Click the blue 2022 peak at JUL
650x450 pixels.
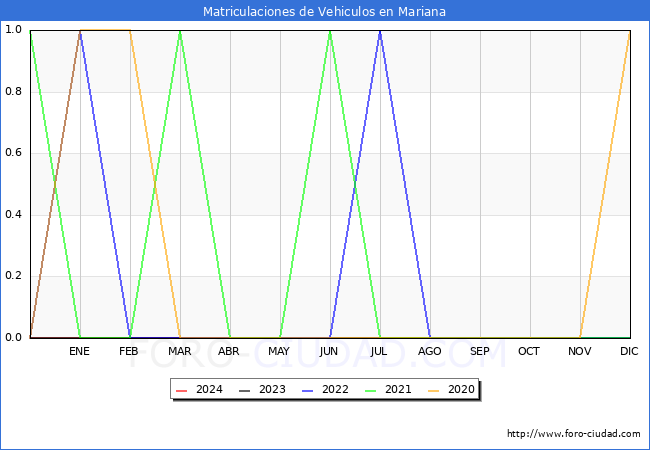click(380, 31)
